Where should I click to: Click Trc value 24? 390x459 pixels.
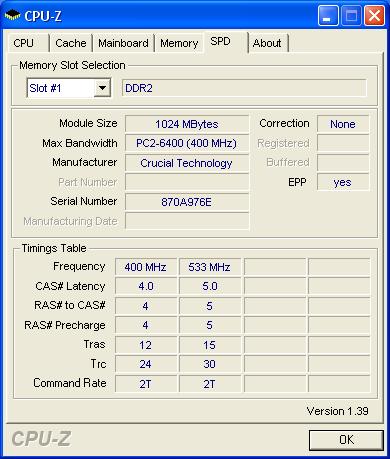click(x=146, y=364)
